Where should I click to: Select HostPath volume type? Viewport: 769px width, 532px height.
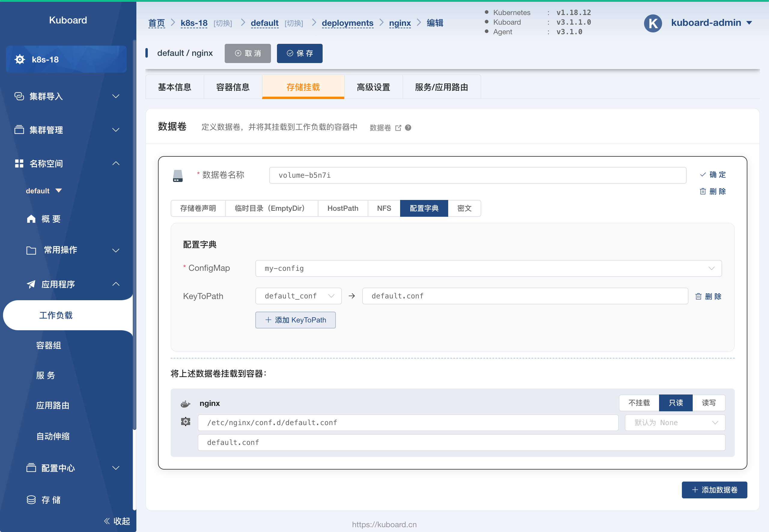(x=343, y=208)
